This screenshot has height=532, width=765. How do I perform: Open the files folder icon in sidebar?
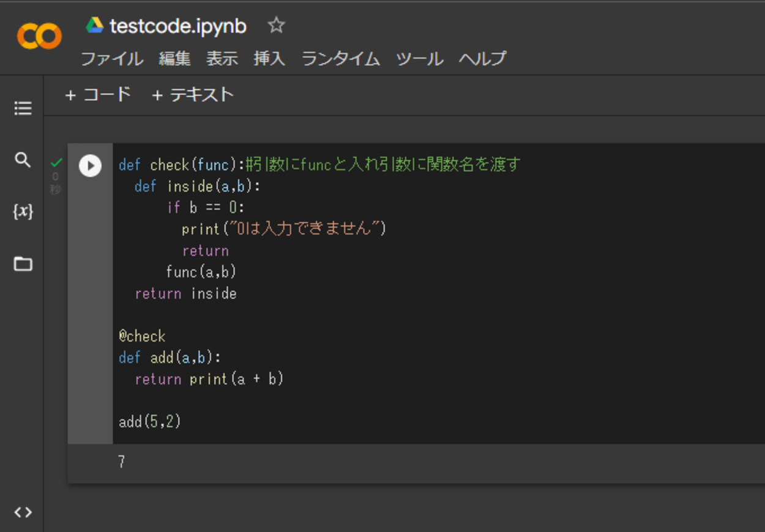pyautogui.click(x=23, y=264)
